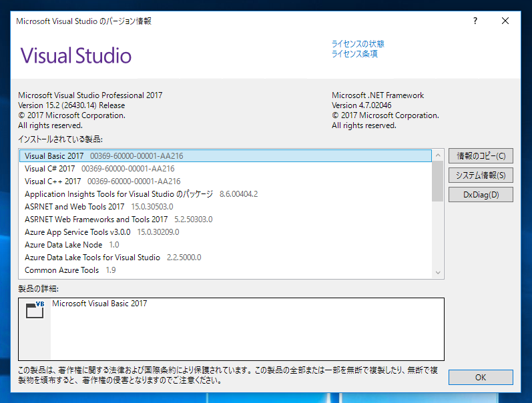The image size is (532, 403).
Task: Select Azure App Service Tools v3.0.0 row
Action: (226, 232)
